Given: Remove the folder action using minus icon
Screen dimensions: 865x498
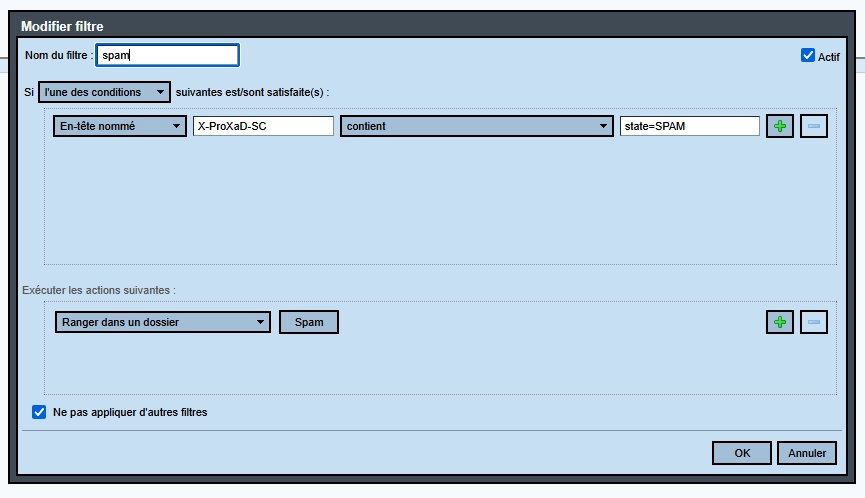Looking at the screenshot, I should (814, 322).
